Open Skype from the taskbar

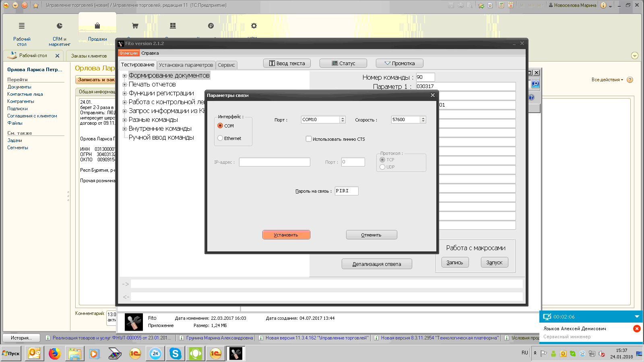(175, 354)
